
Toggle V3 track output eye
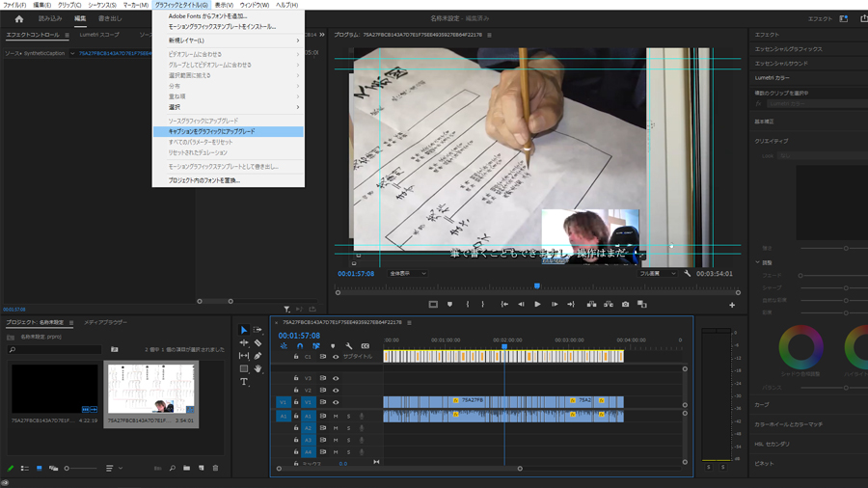[336, 378]
